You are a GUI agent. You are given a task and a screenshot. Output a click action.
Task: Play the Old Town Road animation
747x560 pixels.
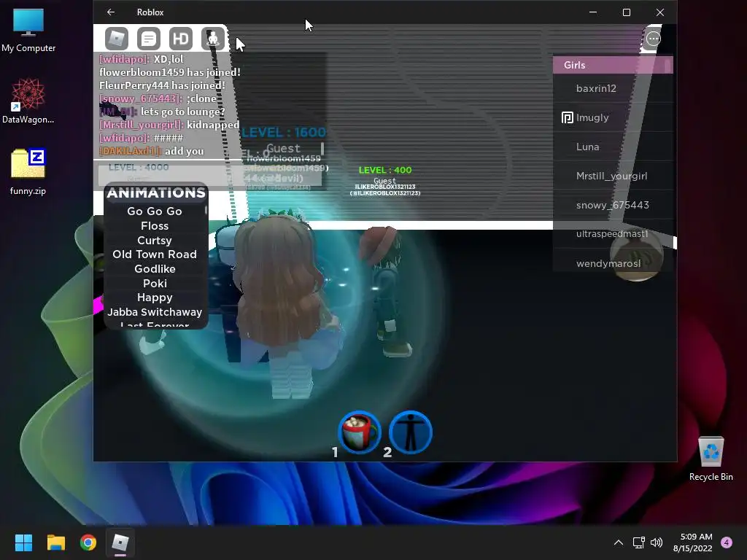[155, 254]
